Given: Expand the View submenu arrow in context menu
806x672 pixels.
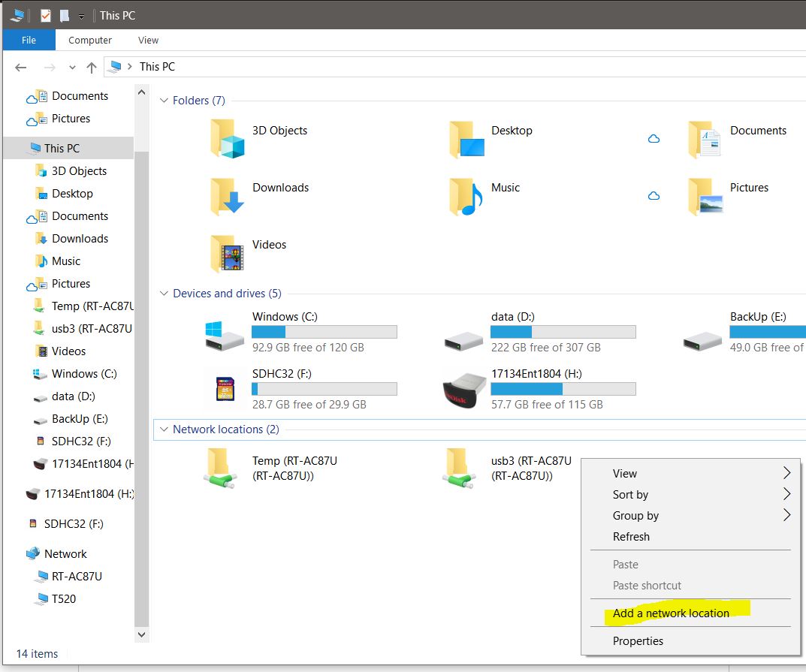Looking at the screenshot, I should pyautogui.click(x=786, y=473).
